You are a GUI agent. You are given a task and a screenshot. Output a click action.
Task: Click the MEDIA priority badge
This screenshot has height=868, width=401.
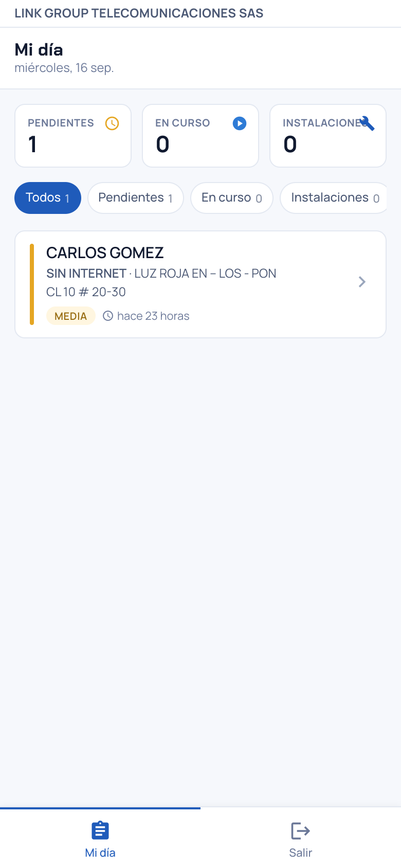pyautogui.click(x=71, y=316)
